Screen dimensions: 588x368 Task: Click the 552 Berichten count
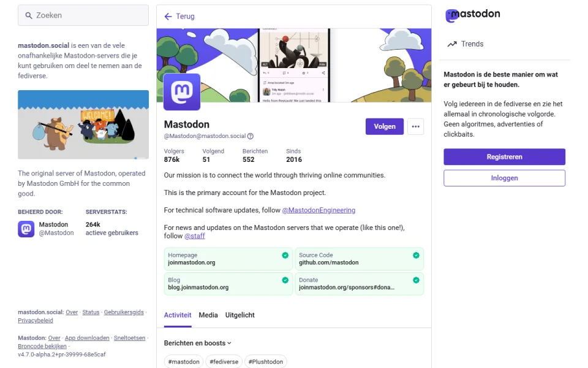click(x=255, y=155)
